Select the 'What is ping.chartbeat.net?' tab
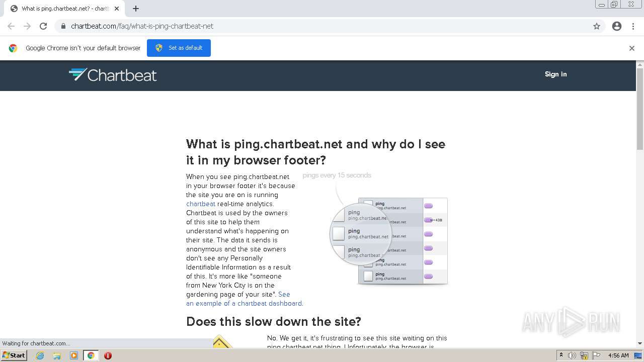644x362 pixels. click(x=64, y=9)
